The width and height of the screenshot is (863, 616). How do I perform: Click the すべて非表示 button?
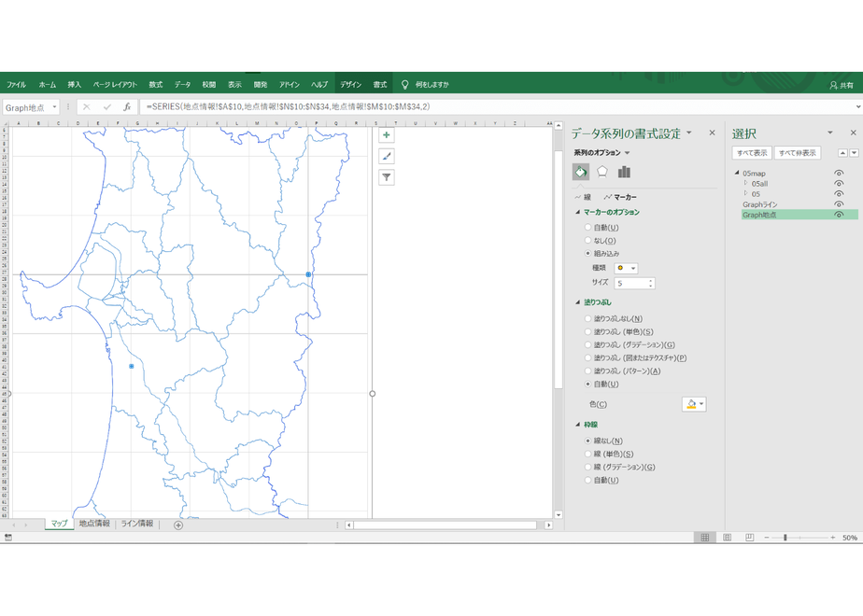click(x=798, y=153)
